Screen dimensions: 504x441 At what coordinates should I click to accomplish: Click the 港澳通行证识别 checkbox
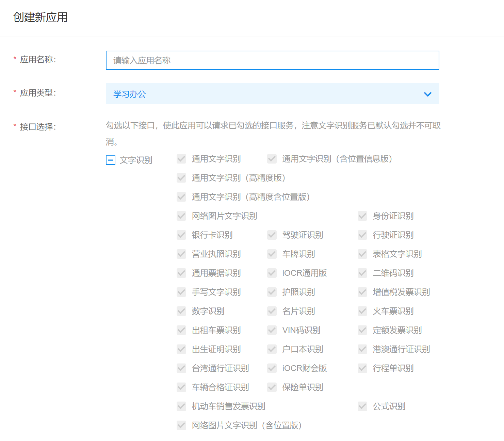pos(362,349)
